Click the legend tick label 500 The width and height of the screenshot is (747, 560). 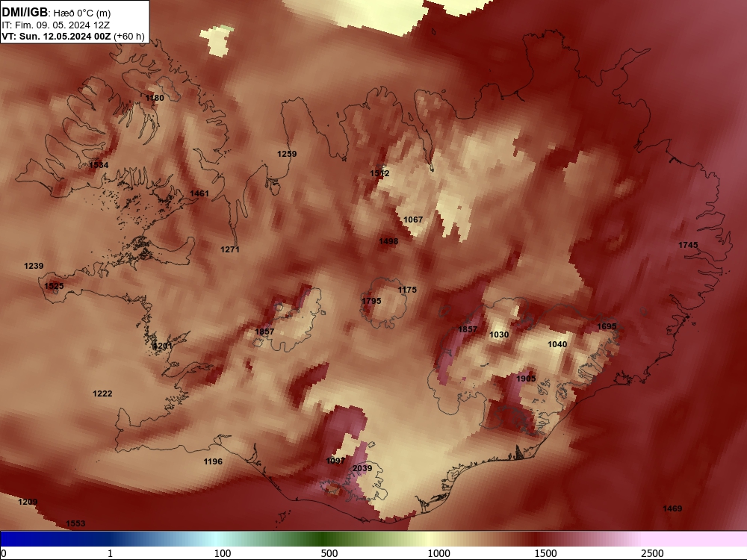click(x=329, y=553)
